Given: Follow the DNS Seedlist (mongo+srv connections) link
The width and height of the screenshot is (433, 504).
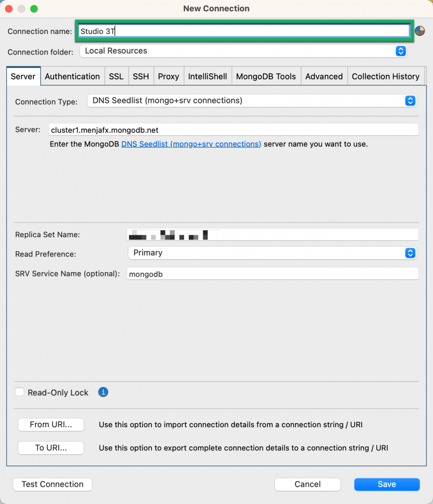Looking at the screenshot, I should coord(191,144).
